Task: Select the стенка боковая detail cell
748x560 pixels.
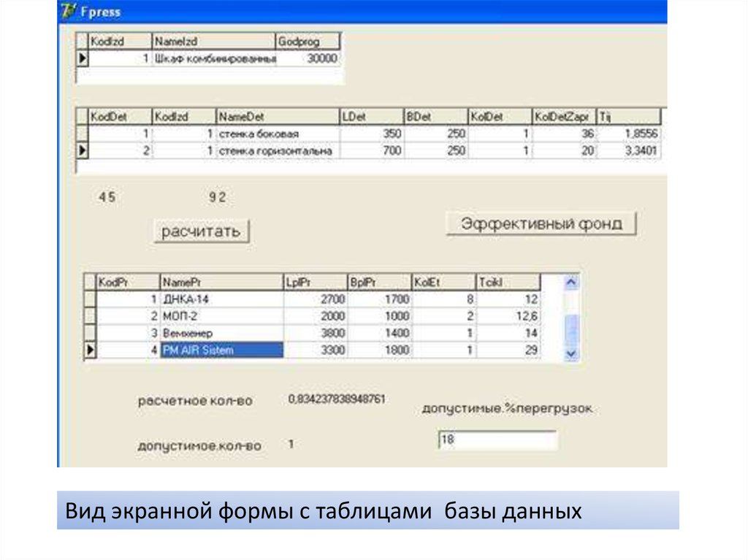Action: coord(278,134)
